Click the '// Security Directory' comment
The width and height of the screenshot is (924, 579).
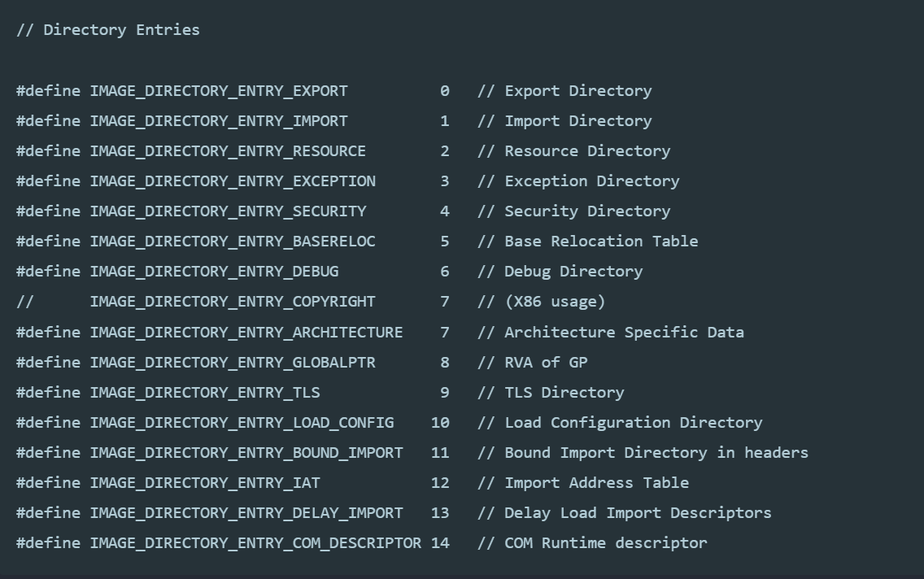(574, 211)
